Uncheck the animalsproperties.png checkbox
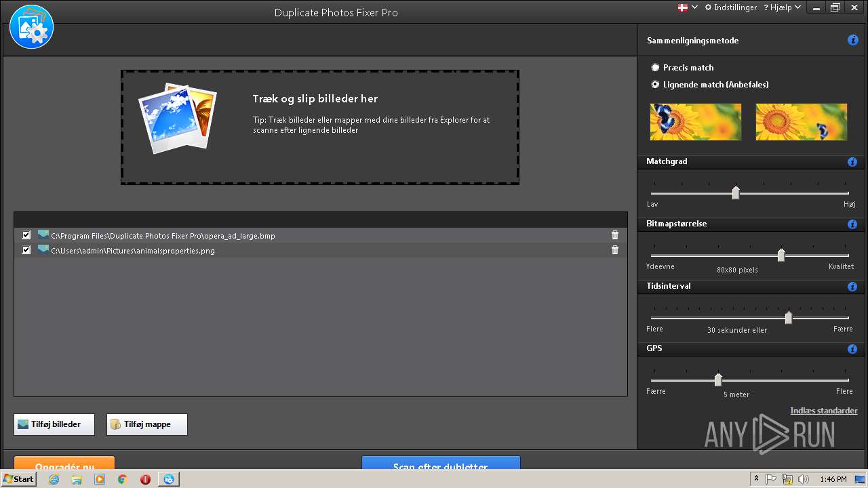Image resolution: width=868 pixels, height=488 pixels. point(26,250)
